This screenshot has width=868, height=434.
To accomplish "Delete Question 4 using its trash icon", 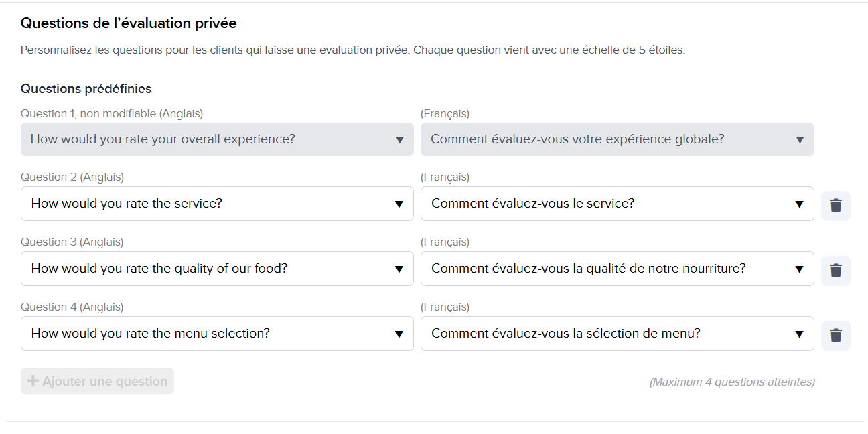I will (x=836, y=336).
